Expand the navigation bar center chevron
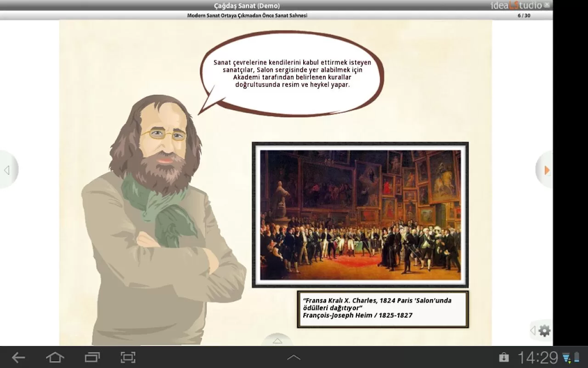588x368 pixels. click(x=293, y=358)
